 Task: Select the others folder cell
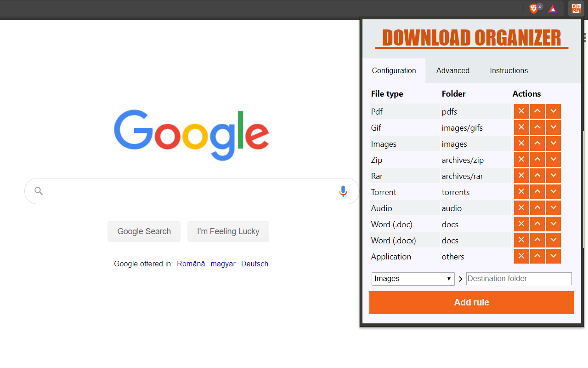(476, 256)
